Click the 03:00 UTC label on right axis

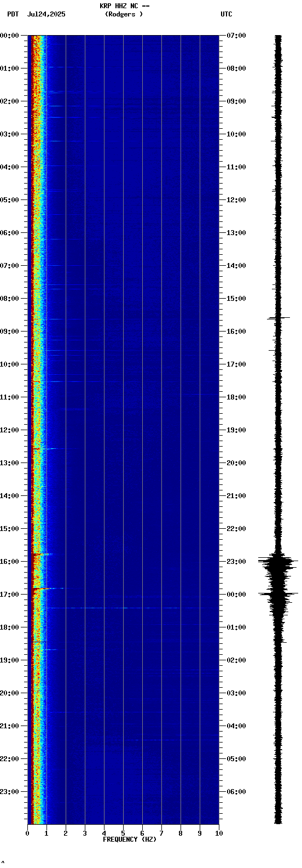click(236, 693)
